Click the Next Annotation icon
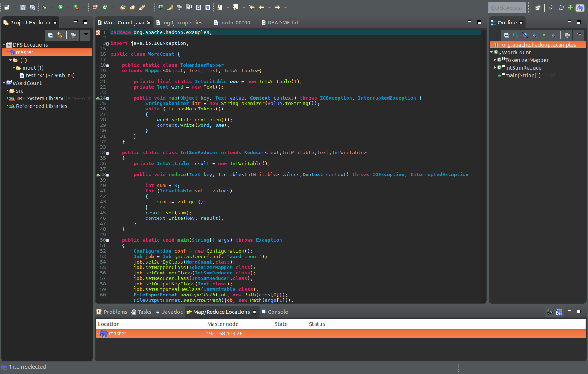588x374 pixels. coord(220,7)
